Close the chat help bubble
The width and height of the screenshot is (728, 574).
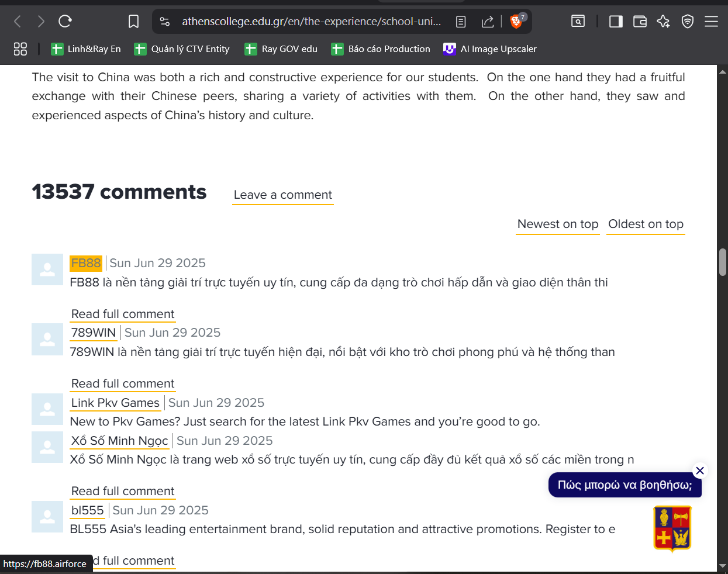coord(700,471)
